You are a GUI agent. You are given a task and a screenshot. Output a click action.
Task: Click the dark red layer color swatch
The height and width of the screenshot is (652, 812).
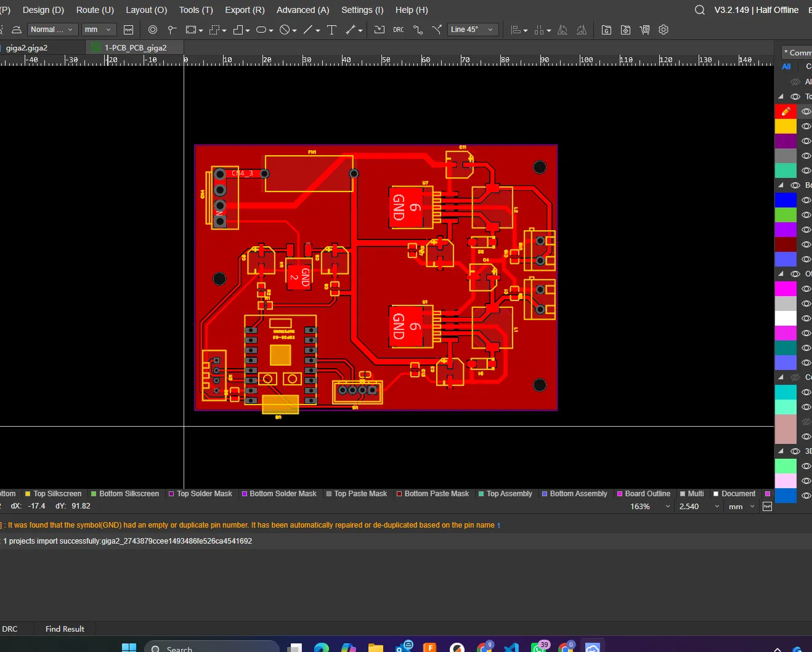[x=786, y=244]
